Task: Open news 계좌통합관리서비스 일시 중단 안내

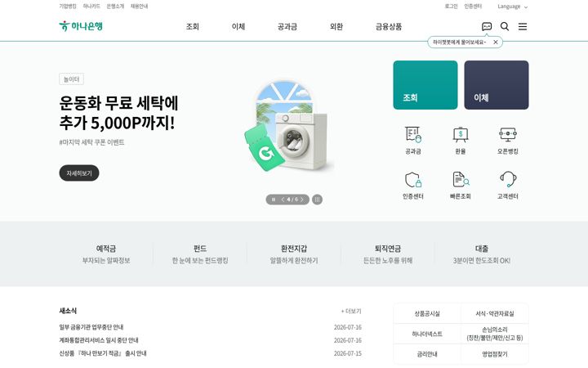Action: tap(99, 340)
